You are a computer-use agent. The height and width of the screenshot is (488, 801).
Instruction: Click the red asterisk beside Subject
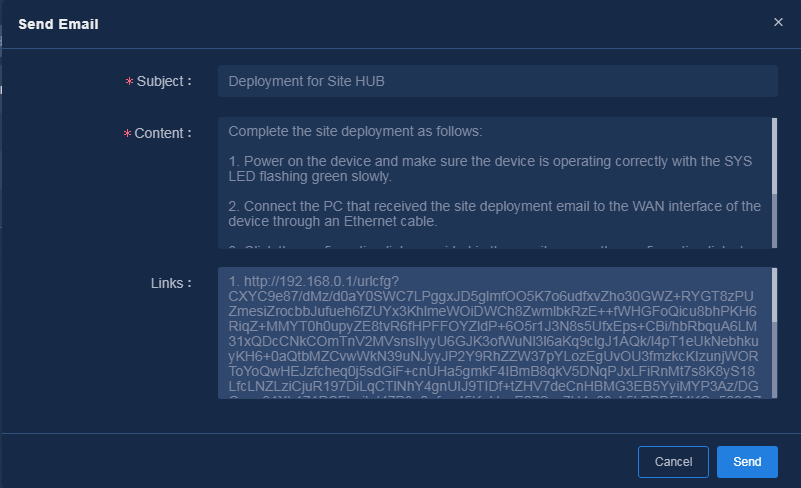pos(129,81)
